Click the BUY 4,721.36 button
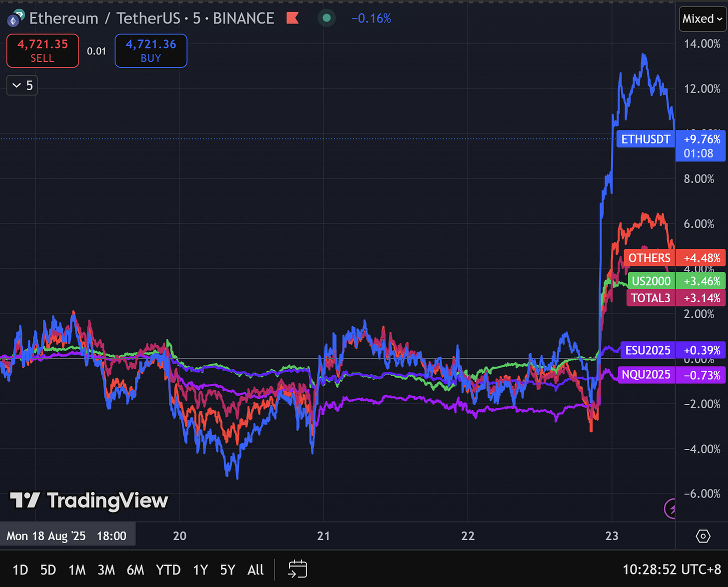 (151, 50)
